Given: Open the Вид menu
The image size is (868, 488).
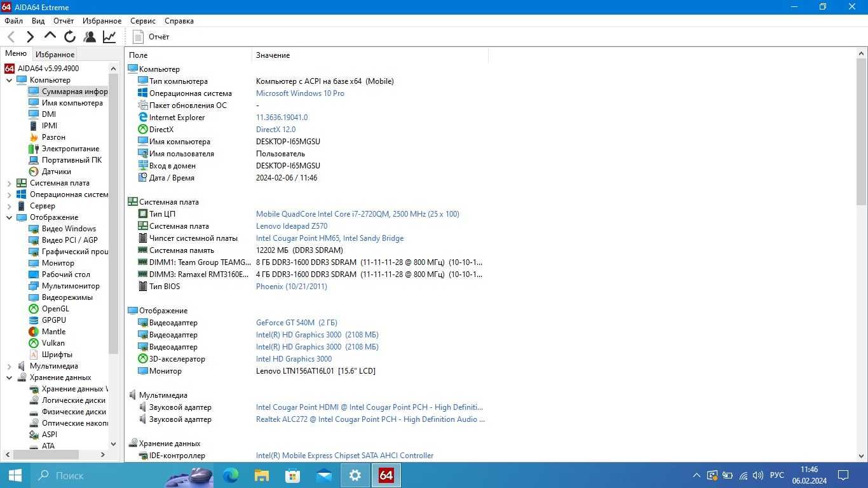Looking at the screenshot, I should 38,21.
